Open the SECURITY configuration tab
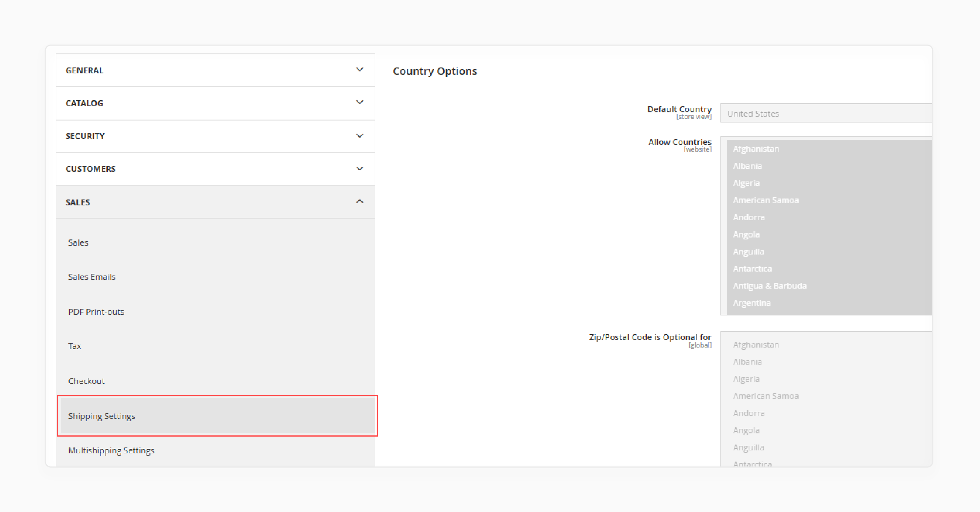 (x=215, y=137)
